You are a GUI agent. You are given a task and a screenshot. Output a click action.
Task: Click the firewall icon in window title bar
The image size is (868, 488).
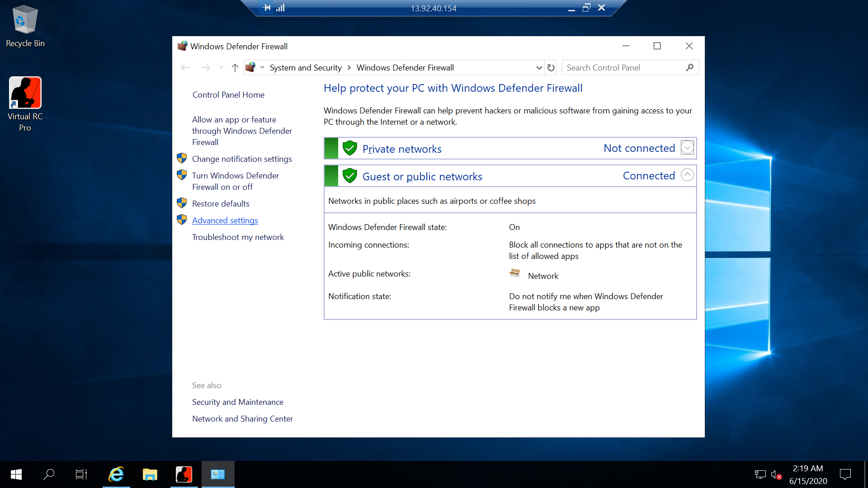click(x=182, y=46)
